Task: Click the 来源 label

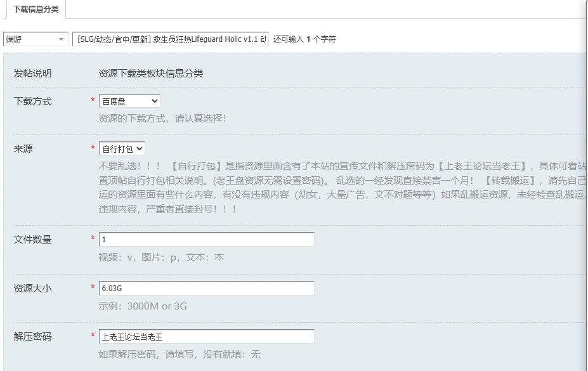Action: point(23,149)
